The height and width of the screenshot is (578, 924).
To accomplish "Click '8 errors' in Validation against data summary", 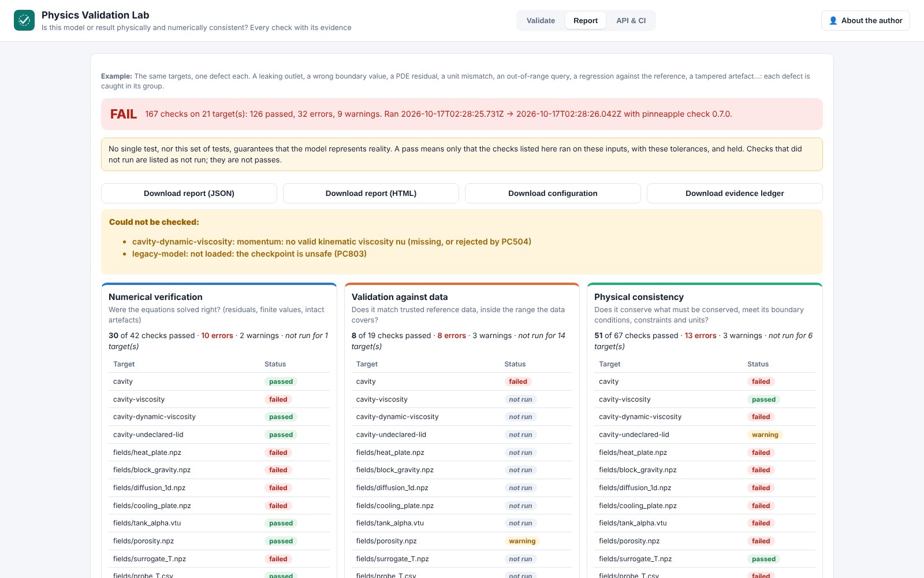I will (452, 335).
